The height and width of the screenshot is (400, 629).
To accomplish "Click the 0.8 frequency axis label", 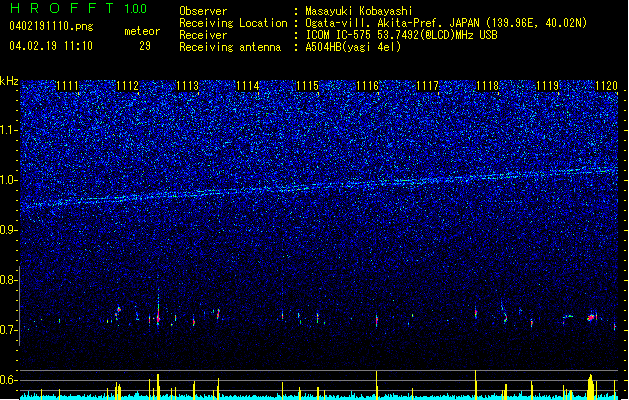I will pos(9,280).
